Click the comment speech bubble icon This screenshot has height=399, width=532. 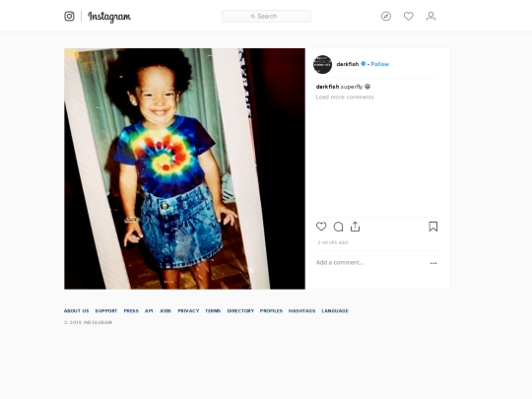click(338, 227)
